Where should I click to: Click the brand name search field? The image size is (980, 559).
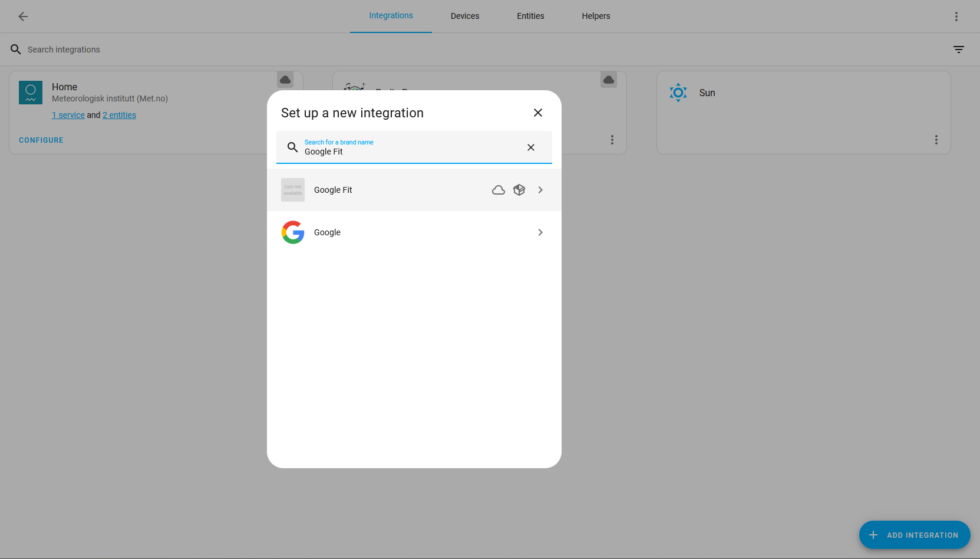coord(414,147)
